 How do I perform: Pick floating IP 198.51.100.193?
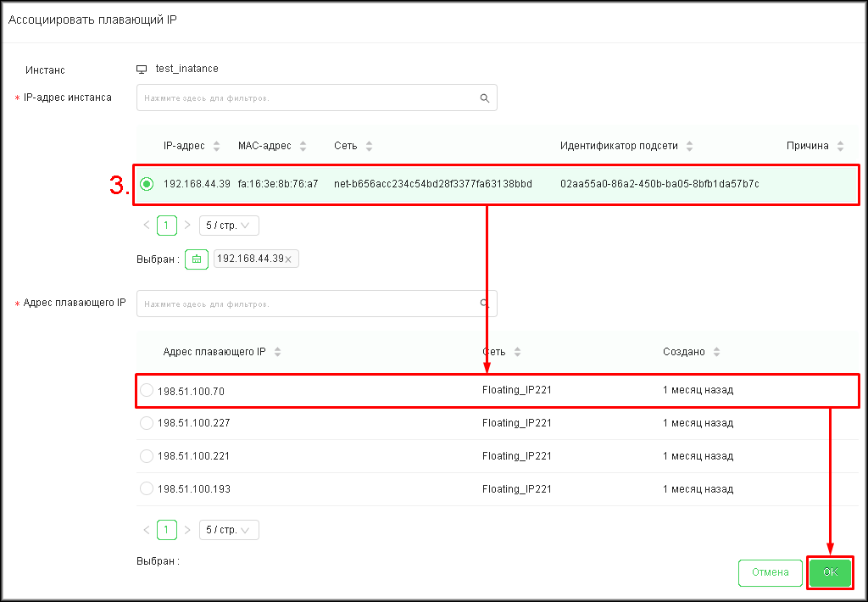point(147,489)
